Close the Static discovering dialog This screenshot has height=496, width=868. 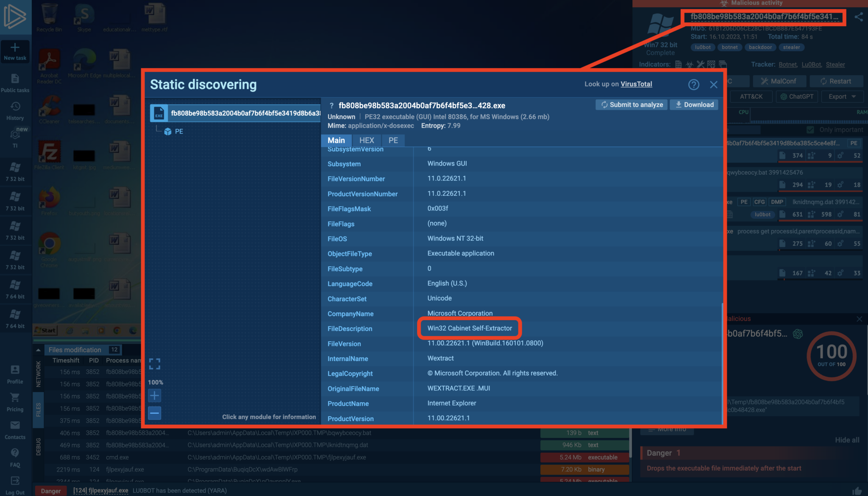click(714, 84)
